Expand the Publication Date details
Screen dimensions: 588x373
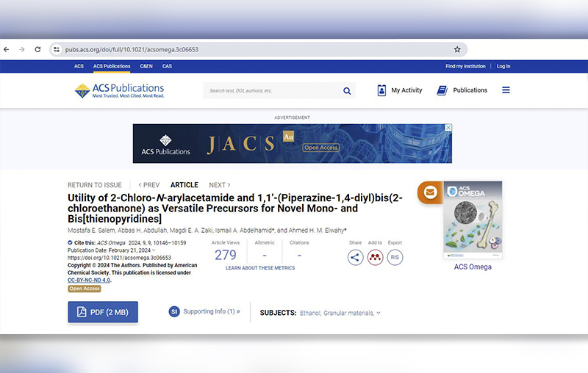154,250
